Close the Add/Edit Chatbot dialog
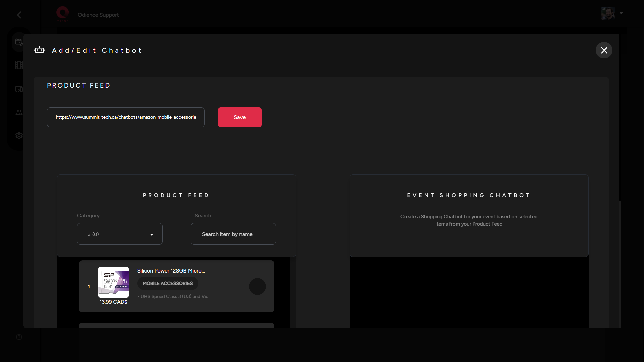644x362 pixels. [x=603, y=50]
